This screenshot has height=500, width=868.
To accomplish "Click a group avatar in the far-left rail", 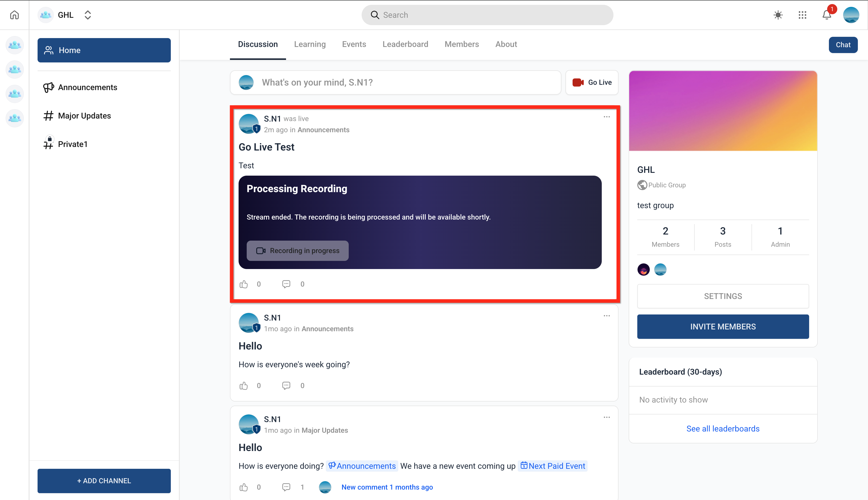I will pos(14,45).
